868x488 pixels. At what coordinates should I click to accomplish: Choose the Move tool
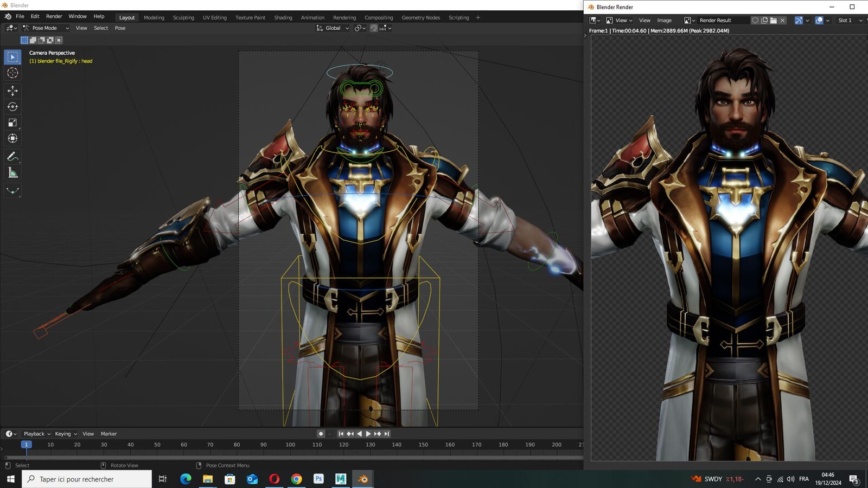pyautogui.click(x=12, y=91)
